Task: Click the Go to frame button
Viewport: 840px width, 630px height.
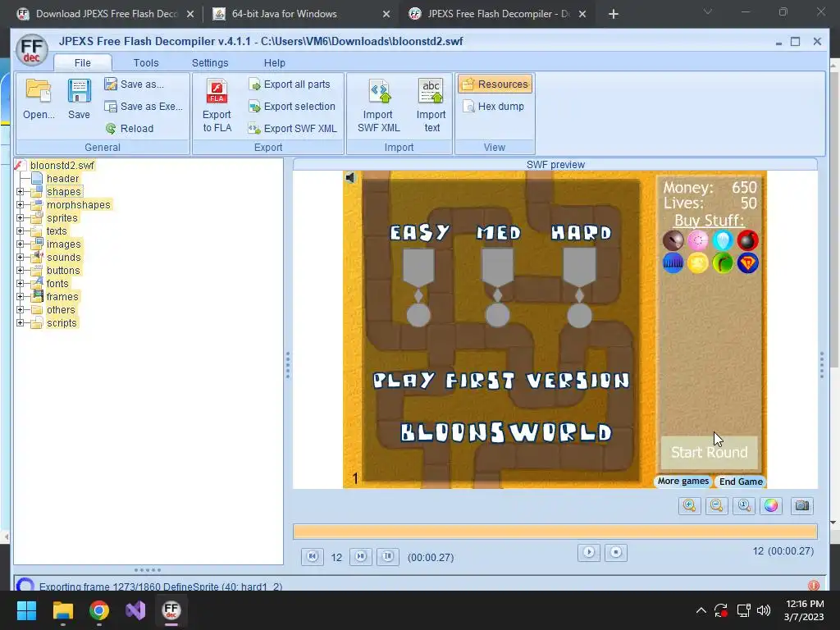Action: (388, 557)
